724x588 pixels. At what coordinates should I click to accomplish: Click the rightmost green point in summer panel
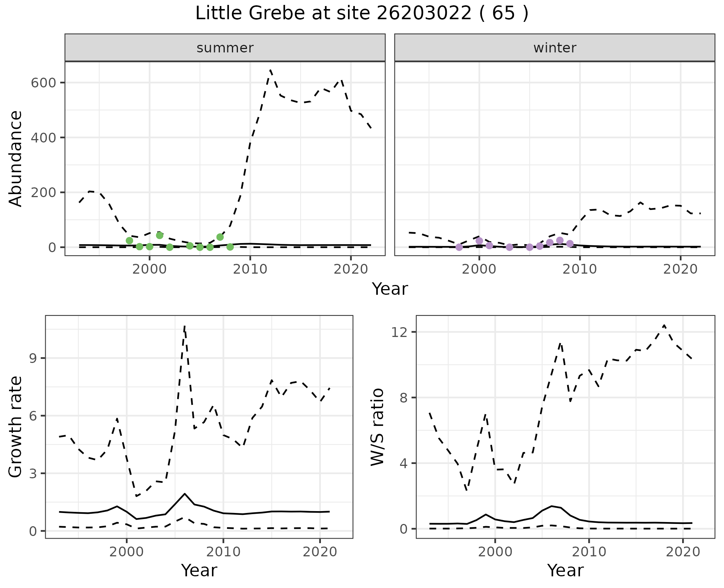point(230,247)
